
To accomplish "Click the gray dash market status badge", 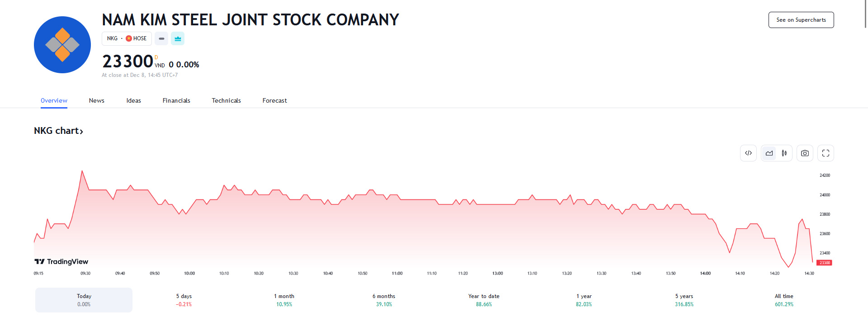I will point(161,39).
